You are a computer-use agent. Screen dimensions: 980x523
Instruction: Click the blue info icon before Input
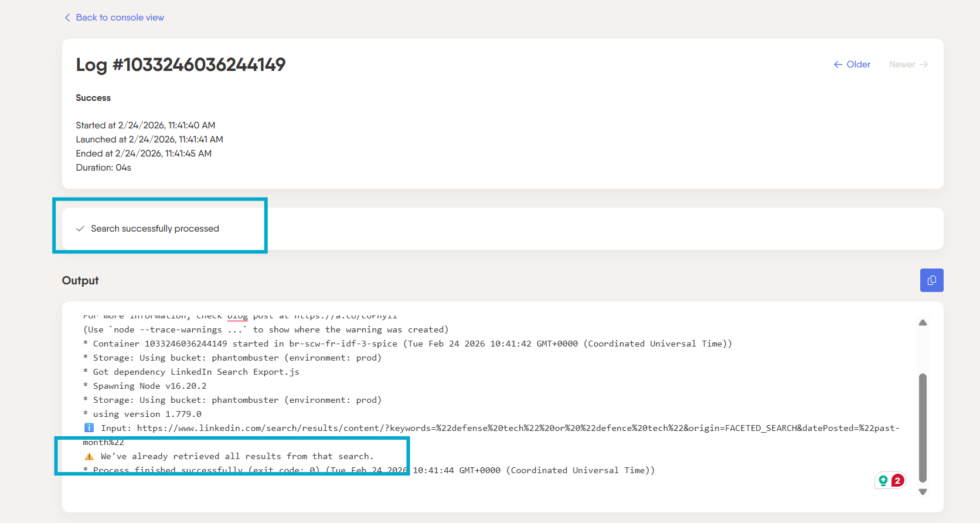(89, 428)
